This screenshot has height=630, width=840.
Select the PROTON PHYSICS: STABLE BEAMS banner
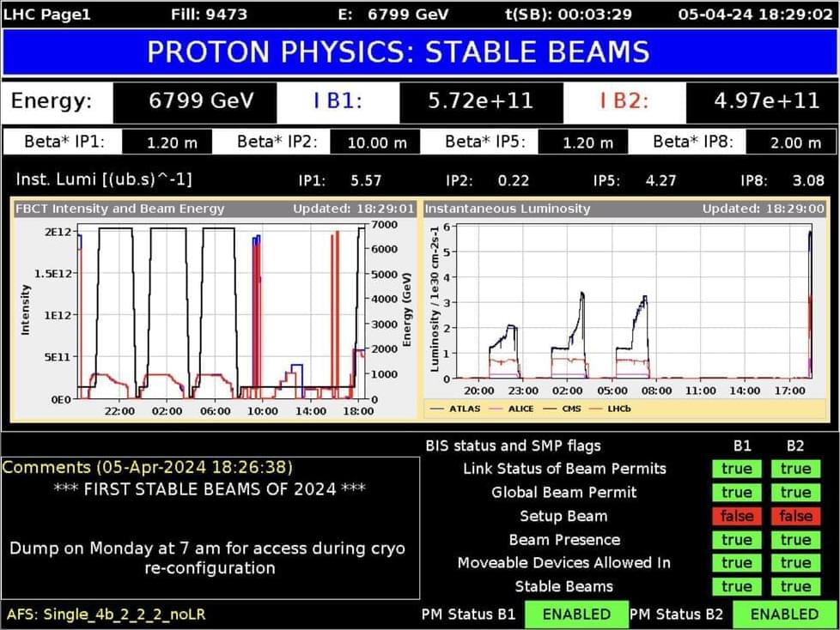(420, 52)
